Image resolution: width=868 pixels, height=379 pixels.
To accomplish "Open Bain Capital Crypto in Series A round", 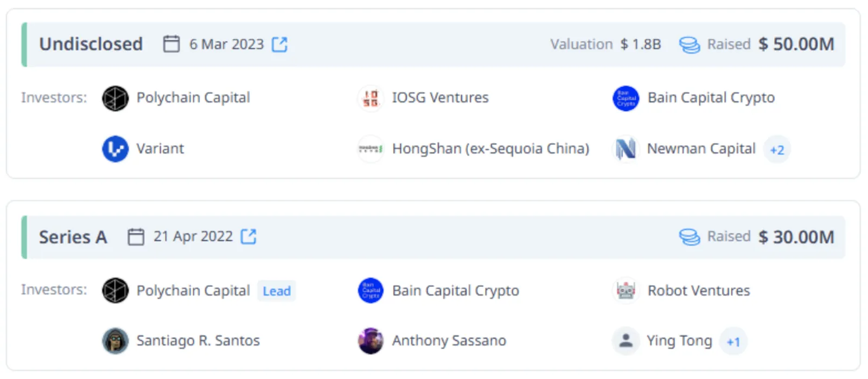I will tap(456, 291).
